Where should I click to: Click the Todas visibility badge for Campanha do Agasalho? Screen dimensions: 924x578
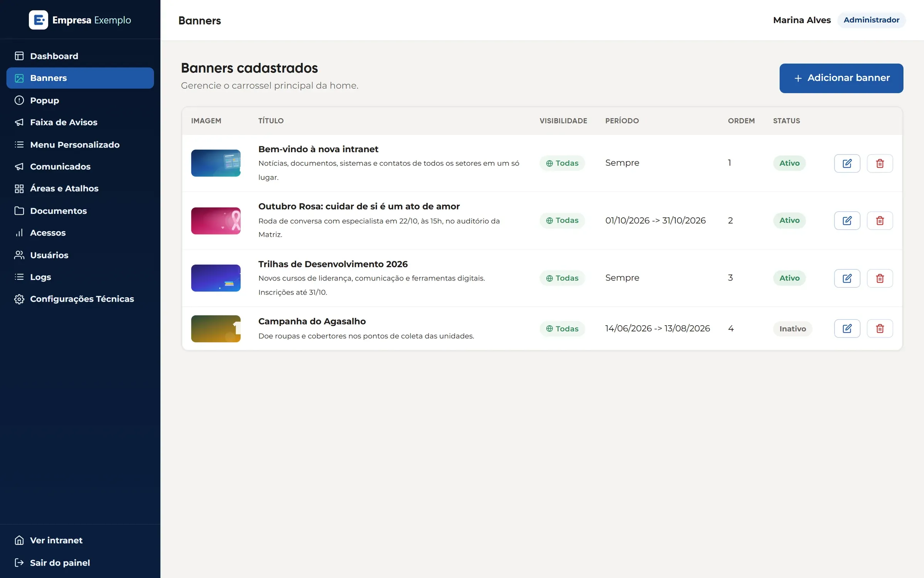[x=562, y=329]
